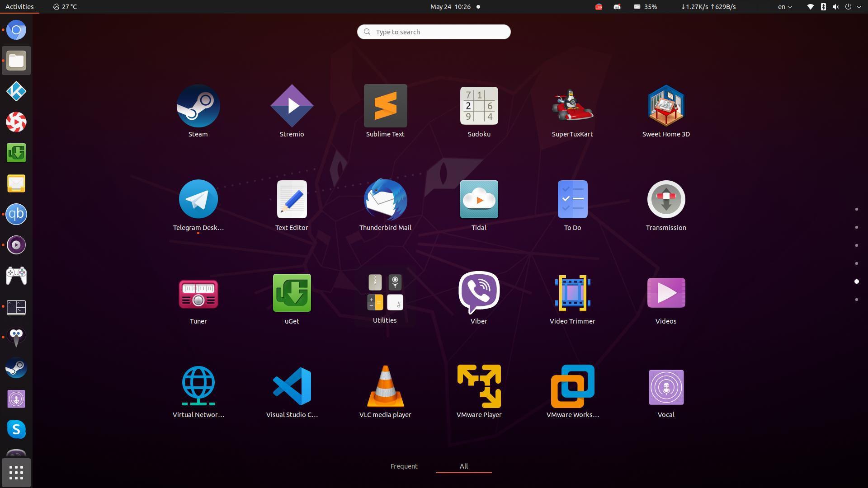Open the weather indicator showing 27 °C
Screen dimensions: 868x488
[65, 7]
